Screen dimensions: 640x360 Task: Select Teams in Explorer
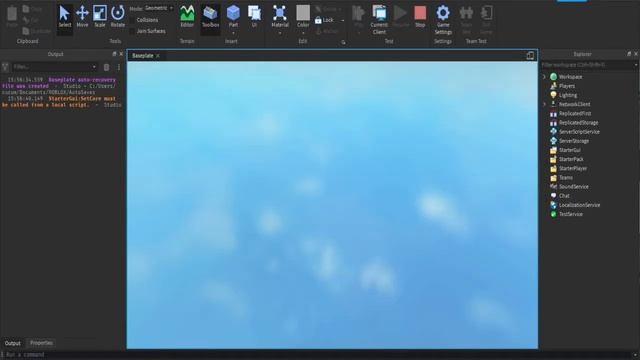pyautogui.click(x=566, y=178)
